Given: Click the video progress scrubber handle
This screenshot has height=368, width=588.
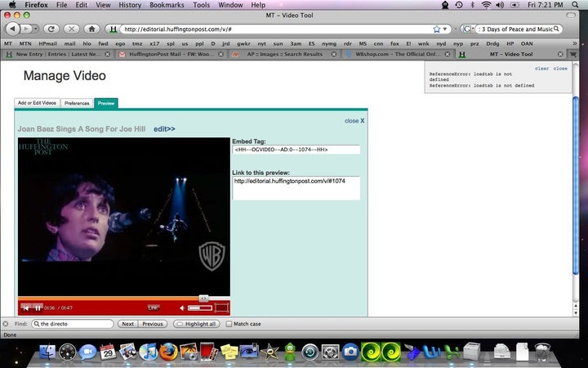Looking at the screenshot, I should (203, 298).
